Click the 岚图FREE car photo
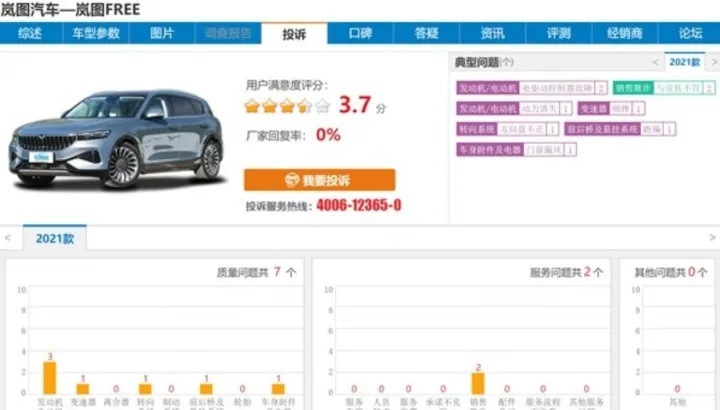 [x=117, y=139]
